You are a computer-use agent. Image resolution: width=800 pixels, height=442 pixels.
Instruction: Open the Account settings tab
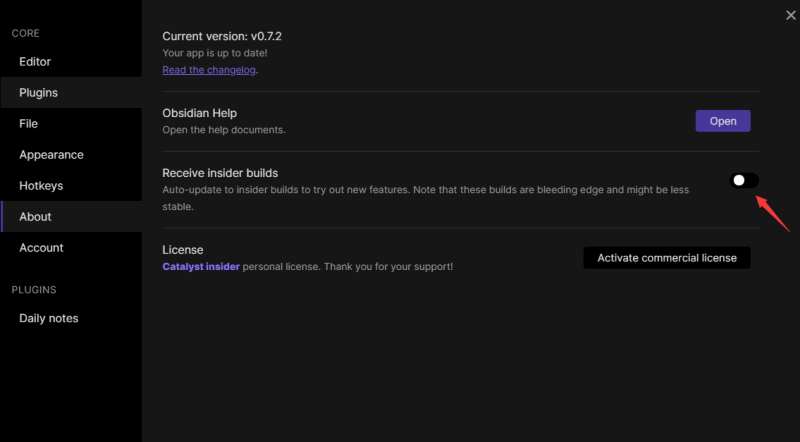41,248
